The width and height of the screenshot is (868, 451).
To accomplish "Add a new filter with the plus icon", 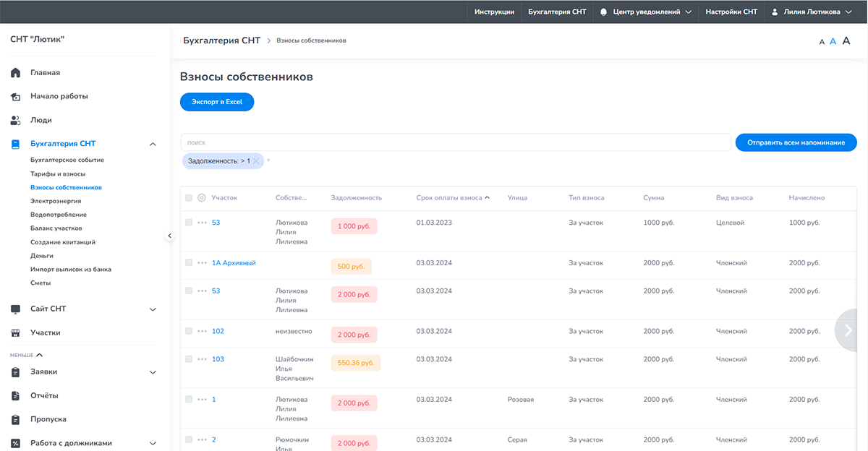I will point(268,160).
